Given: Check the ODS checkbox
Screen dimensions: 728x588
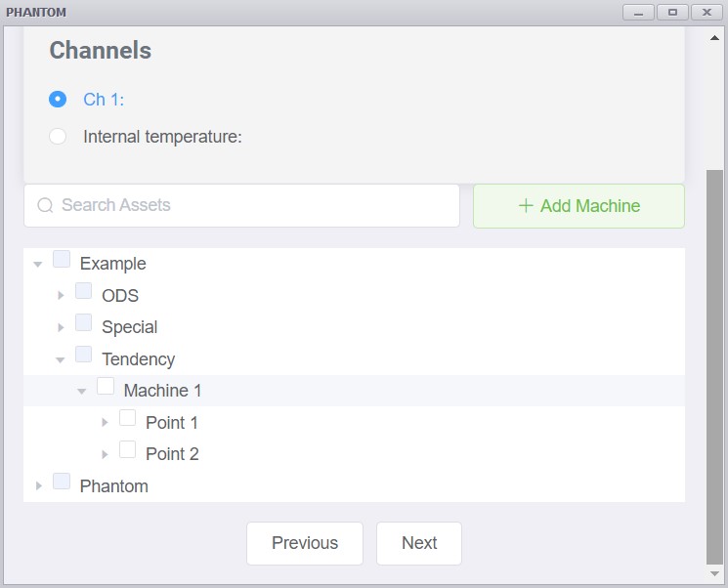Looking at the screenshot, I should [x=83, y=291].
